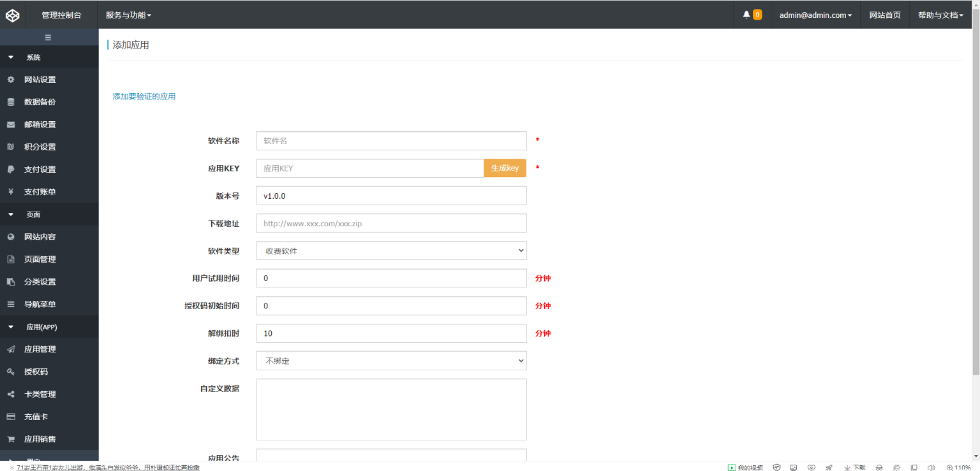Viewport: 980px width, 471px height.
Task: Click the CodePen-style logo icon
Action: point(12,15)
